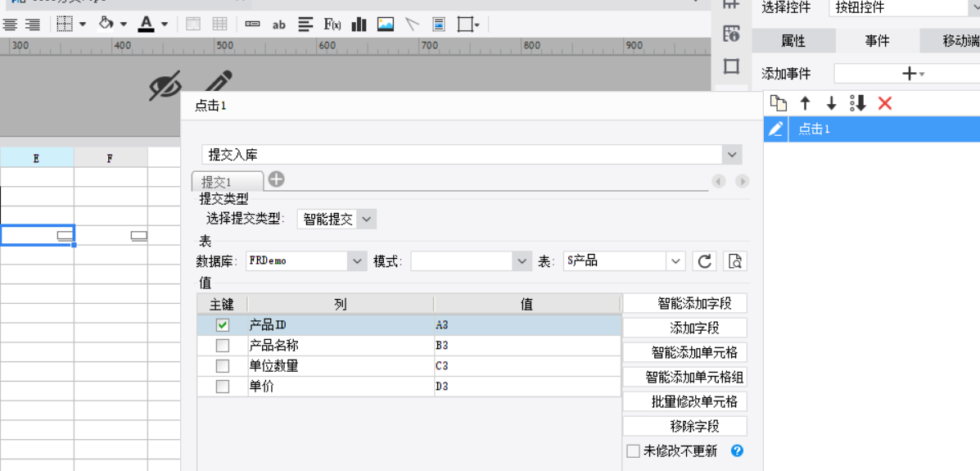This screenshot has width=980, height=471.
Task: Apply center text alignment
Action: [x=9, y=25]
